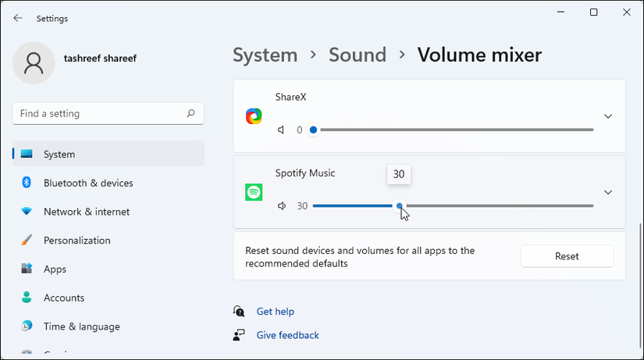Focus the Find a setting search box
This screenshot has height=360, width=644.
109,113
